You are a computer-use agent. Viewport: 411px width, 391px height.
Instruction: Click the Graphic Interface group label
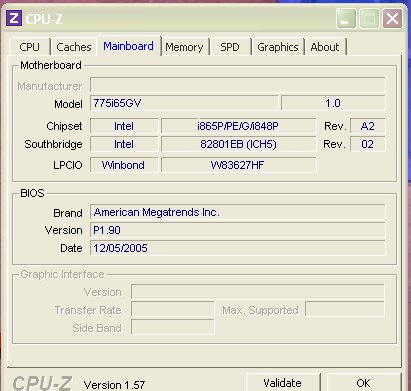62,274
